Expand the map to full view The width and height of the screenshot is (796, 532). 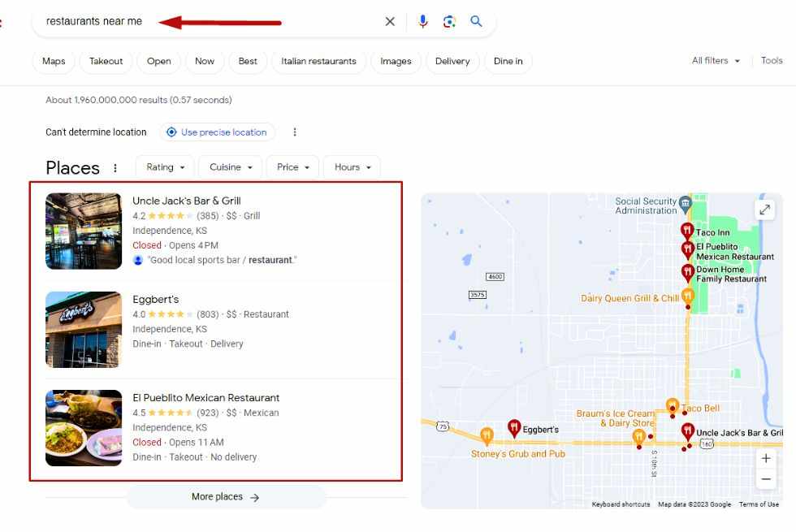[x=764, y=210]
